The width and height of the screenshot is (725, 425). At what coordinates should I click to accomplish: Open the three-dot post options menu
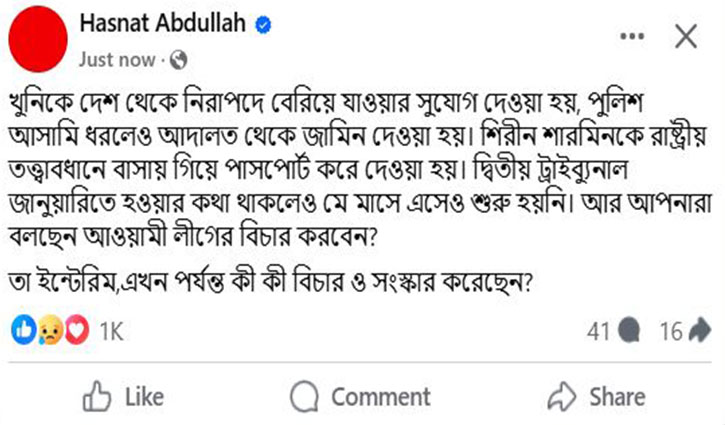[632, 38]
